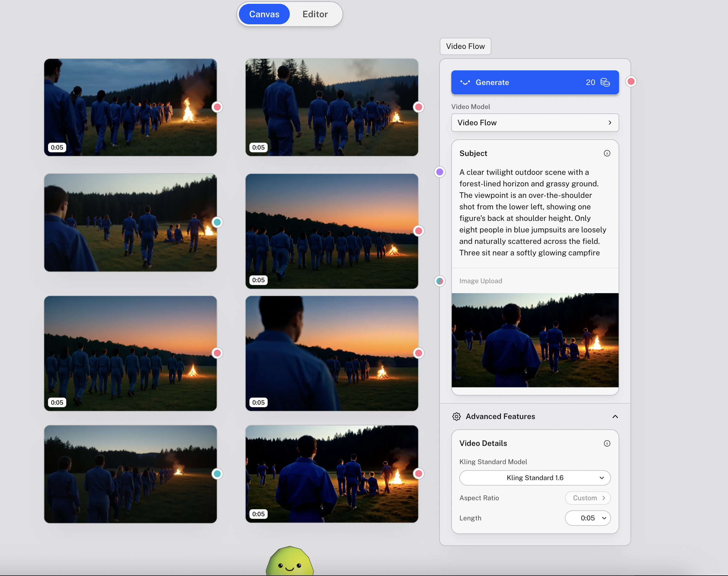Switch to the Canvas view

tap(264, 14)
